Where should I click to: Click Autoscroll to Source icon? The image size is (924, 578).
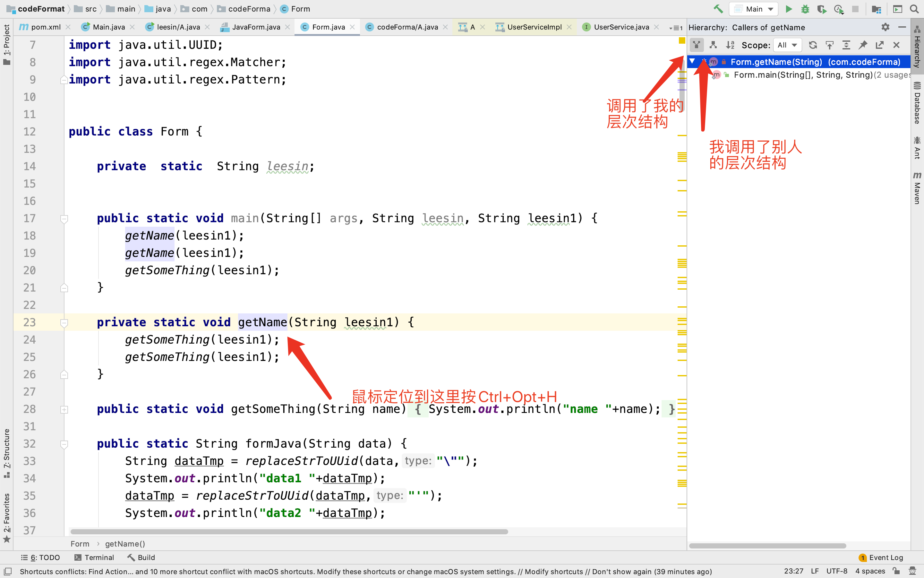829,45
